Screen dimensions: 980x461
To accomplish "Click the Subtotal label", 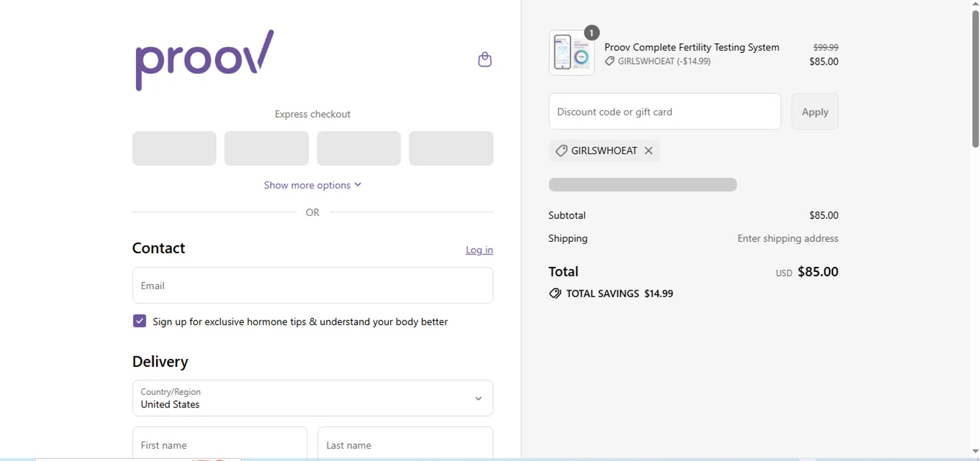I will tap(567, 215).
